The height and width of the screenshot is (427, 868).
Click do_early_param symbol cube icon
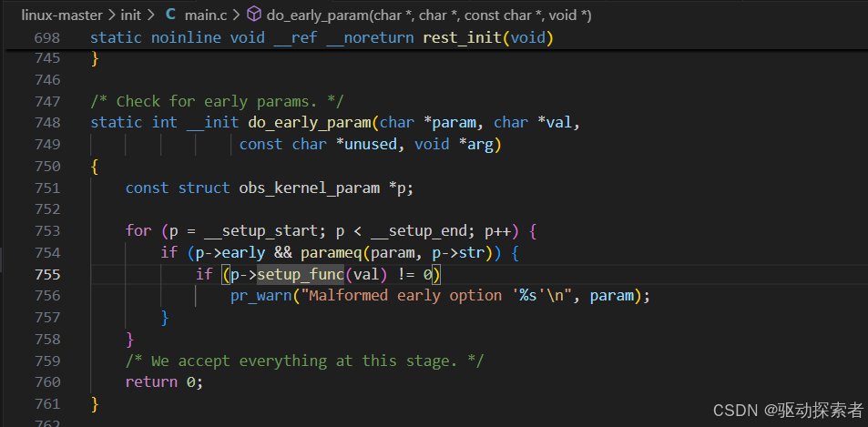(x=253, y=15)
